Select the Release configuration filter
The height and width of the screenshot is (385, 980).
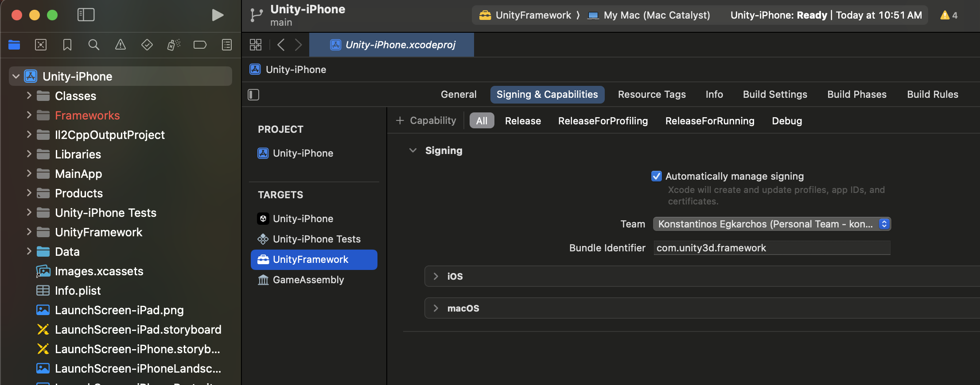click(x=523, y=121)
